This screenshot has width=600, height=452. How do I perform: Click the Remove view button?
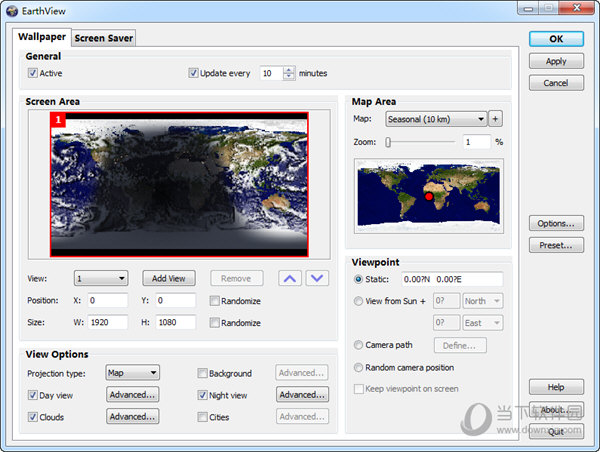[236, 278]
